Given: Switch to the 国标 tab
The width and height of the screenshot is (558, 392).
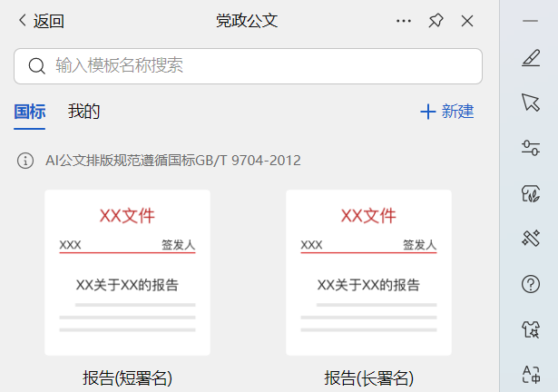Looking at the screenshot, I should (30, 112).
